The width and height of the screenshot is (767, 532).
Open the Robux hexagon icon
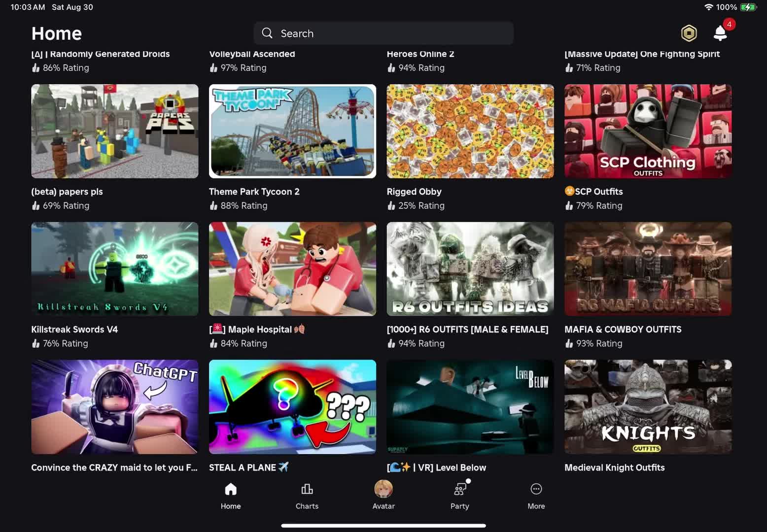pos(689,33)
